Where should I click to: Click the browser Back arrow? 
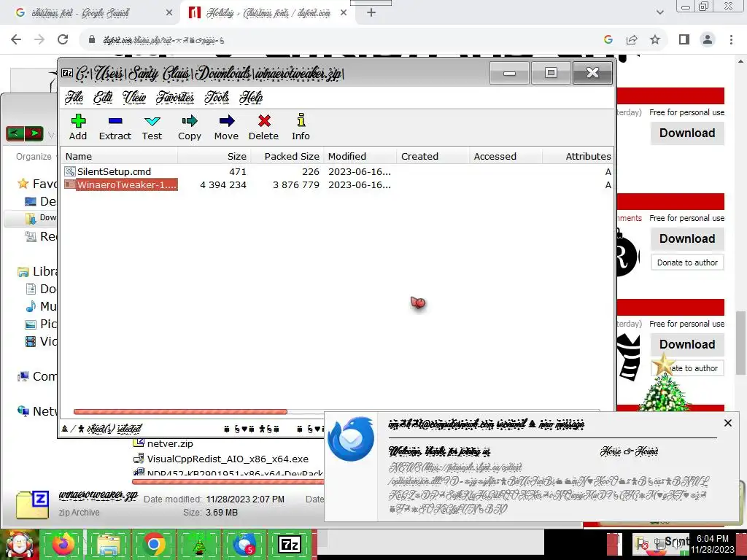[x=16, y=39]
